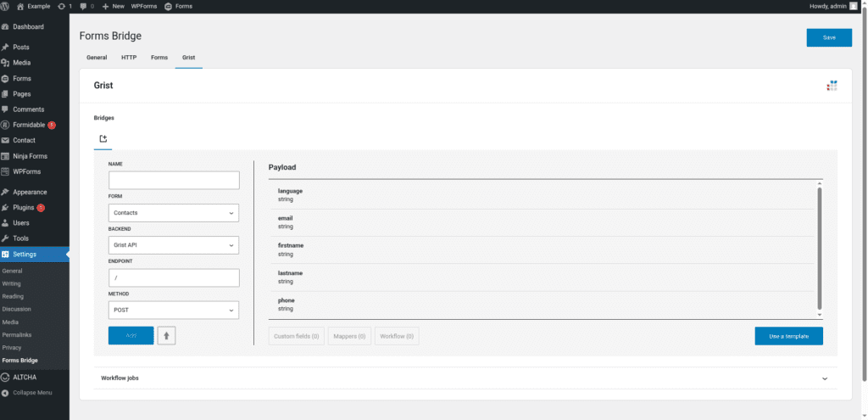This screenshot has height=420, width=868.
Task: Open Forms Bridge settings submenu item
Action: 20,360
